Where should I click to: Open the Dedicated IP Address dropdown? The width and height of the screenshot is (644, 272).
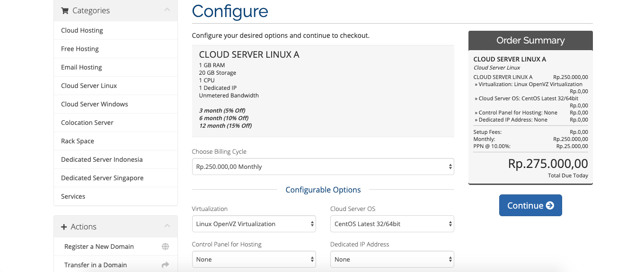[392, 259]
